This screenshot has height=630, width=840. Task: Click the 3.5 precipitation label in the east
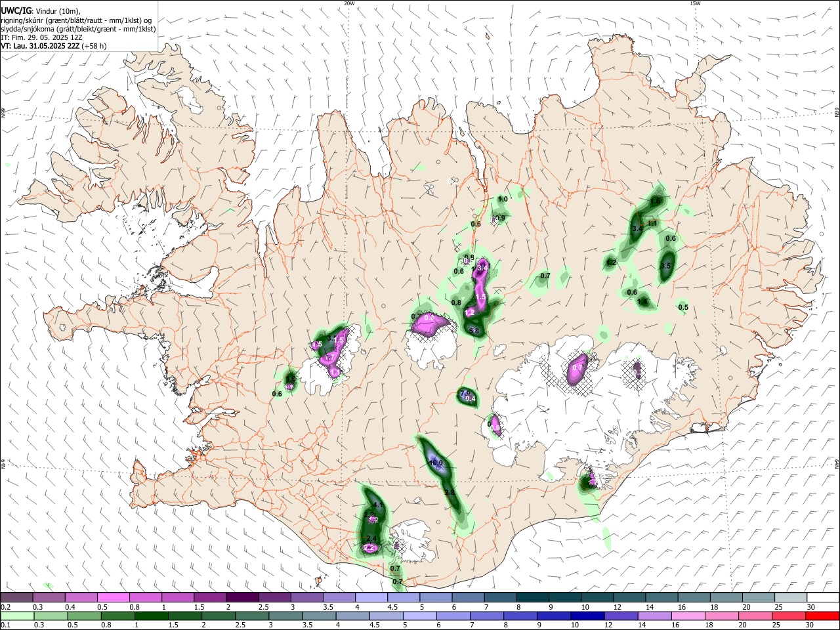click(x=666, y=266)
